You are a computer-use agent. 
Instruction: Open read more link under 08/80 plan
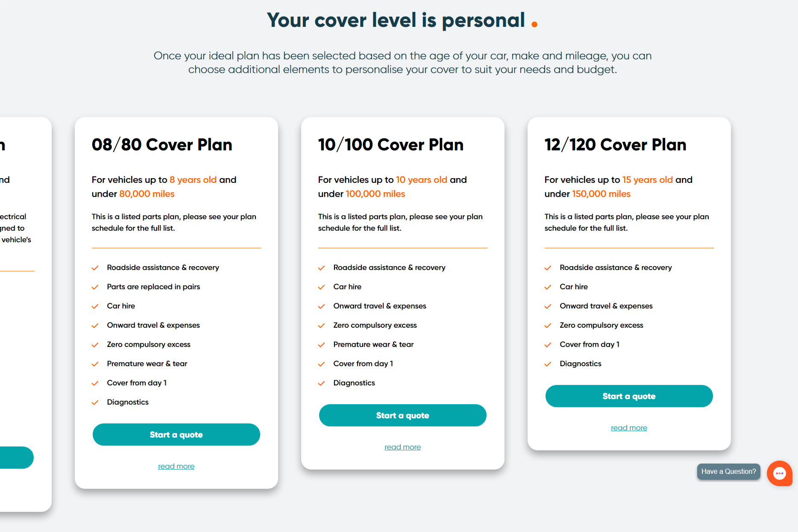click(x=176, y=466)
